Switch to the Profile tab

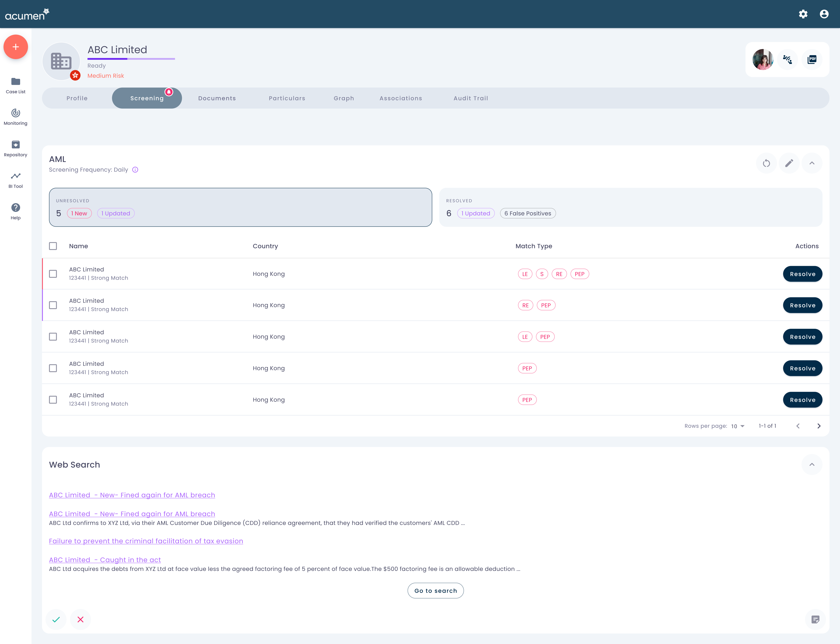tap(77, 98)
